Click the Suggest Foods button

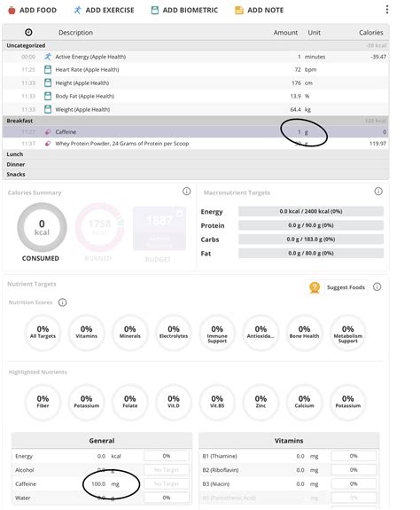pyautogui.click(x=337, y=287)
